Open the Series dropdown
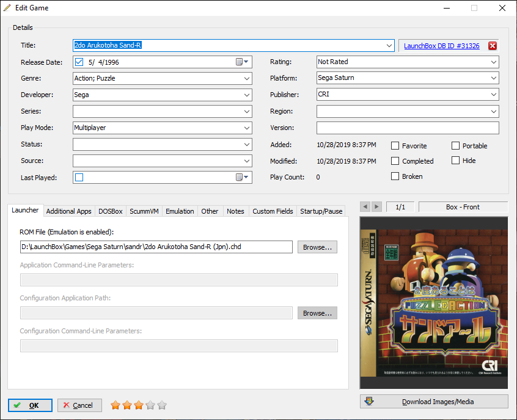 click(x=247, y=111)
